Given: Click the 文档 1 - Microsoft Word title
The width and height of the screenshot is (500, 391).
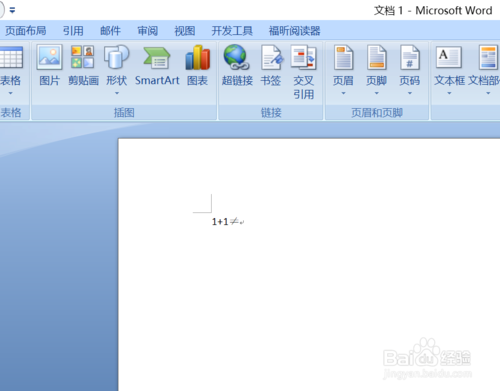Looking at the screenshot, I should click(433, 11).
